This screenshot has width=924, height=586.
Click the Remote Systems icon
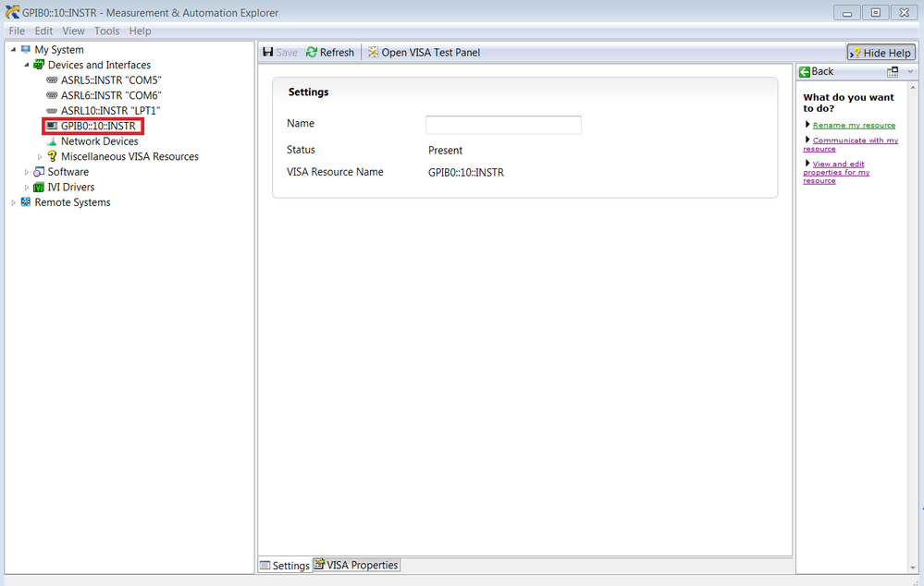[x=25, y=202]
